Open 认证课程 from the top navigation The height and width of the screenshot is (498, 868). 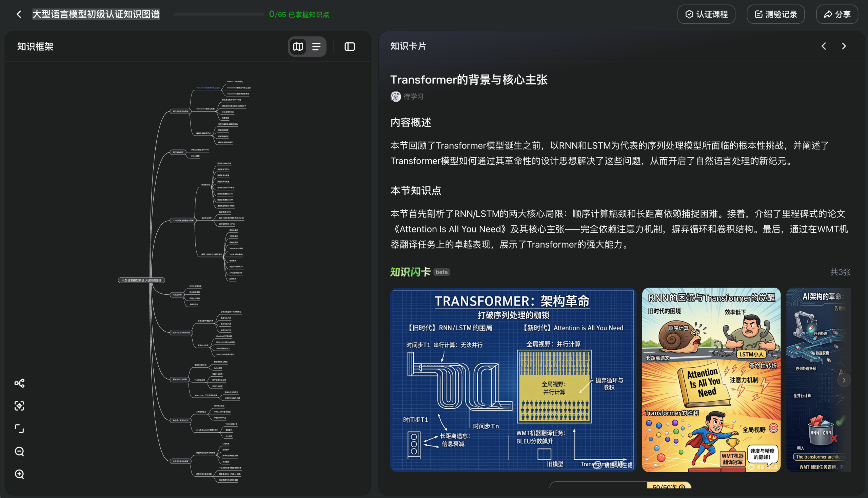pyautogui.click(x=706, y=14)
